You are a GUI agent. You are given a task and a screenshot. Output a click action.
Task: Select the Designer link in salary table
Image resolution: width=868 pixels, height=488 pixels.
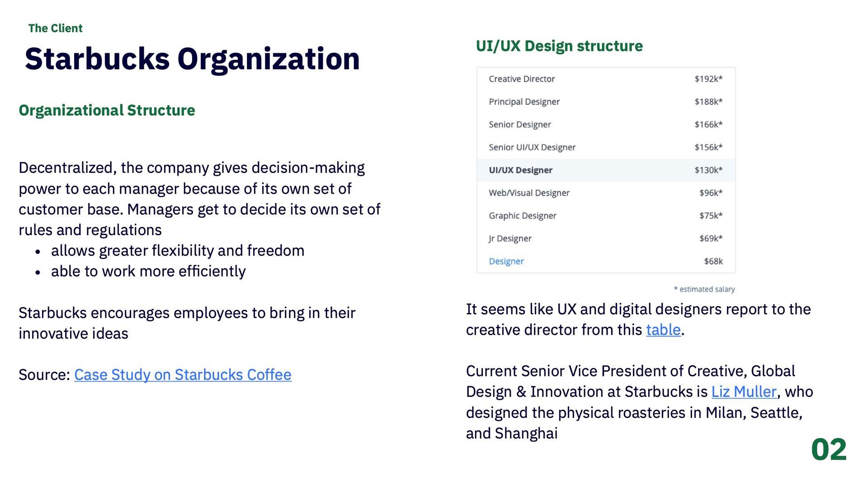[506, 261]
